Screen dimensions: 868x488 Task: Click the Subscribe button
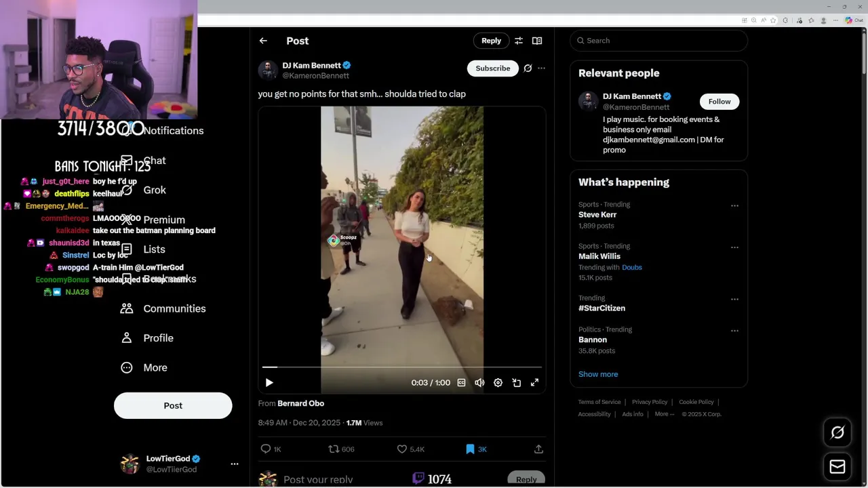coord(492,68)
